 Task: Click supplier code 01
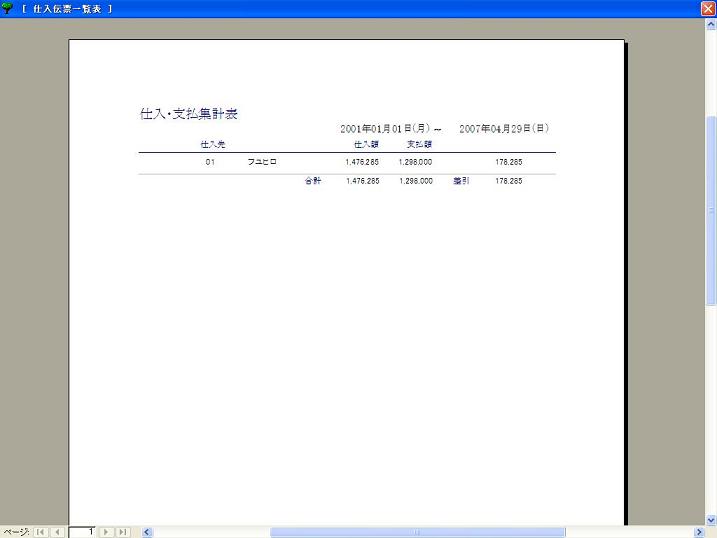point(210,162)
